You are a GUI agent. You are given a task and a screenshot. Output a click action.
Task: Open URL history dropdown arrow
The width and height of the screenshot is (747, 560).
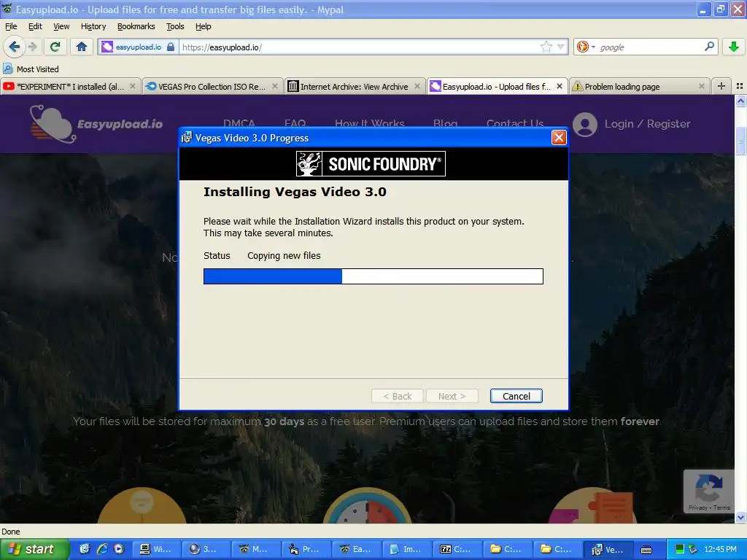click(x=561, y=47)
